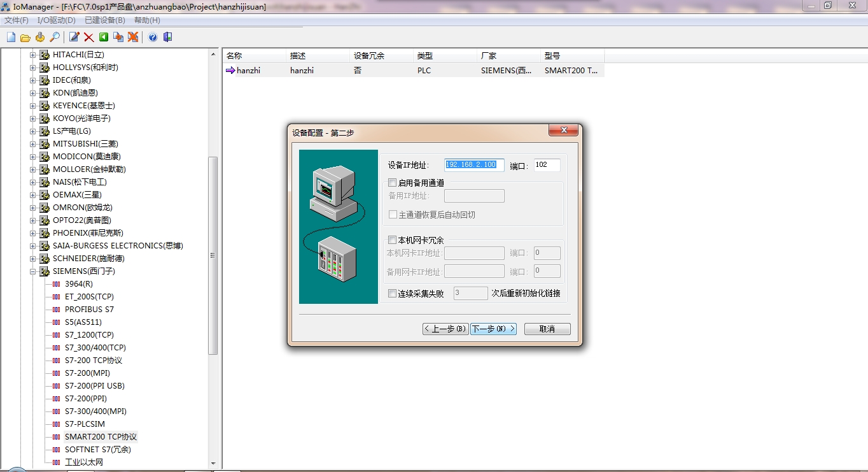
Task: Click the icon beside S7-PLCSIM
Action: [57, 424]
